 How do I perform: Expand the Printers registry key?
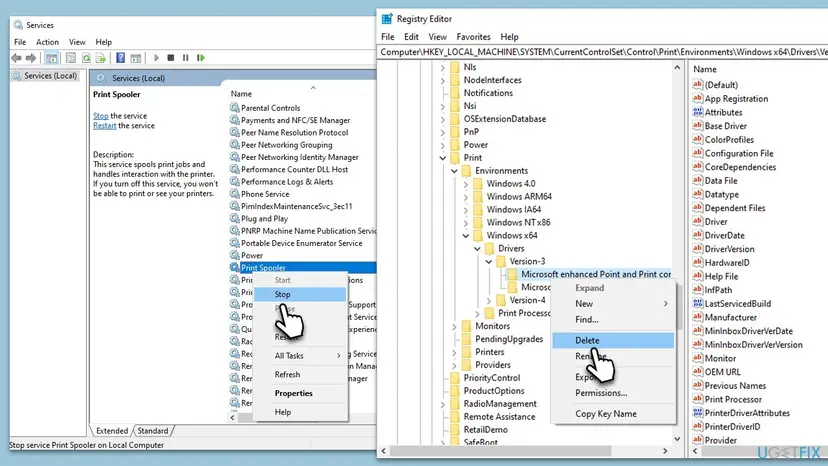pos(454,352)
